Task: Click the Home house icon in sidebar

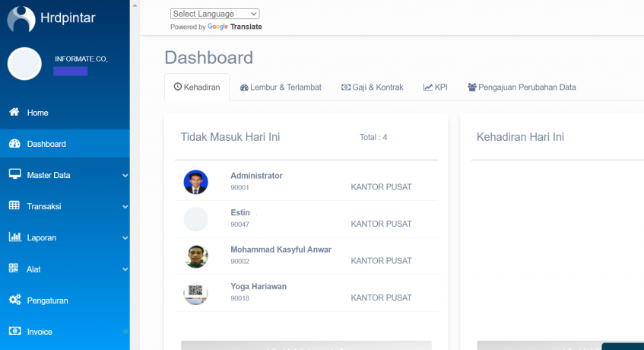Action: [x=14, y=113]
